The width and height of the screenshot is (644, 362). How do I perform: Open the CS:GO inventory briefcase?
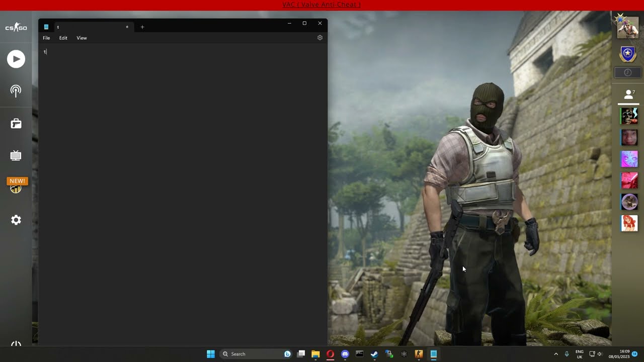coord(16,123)
